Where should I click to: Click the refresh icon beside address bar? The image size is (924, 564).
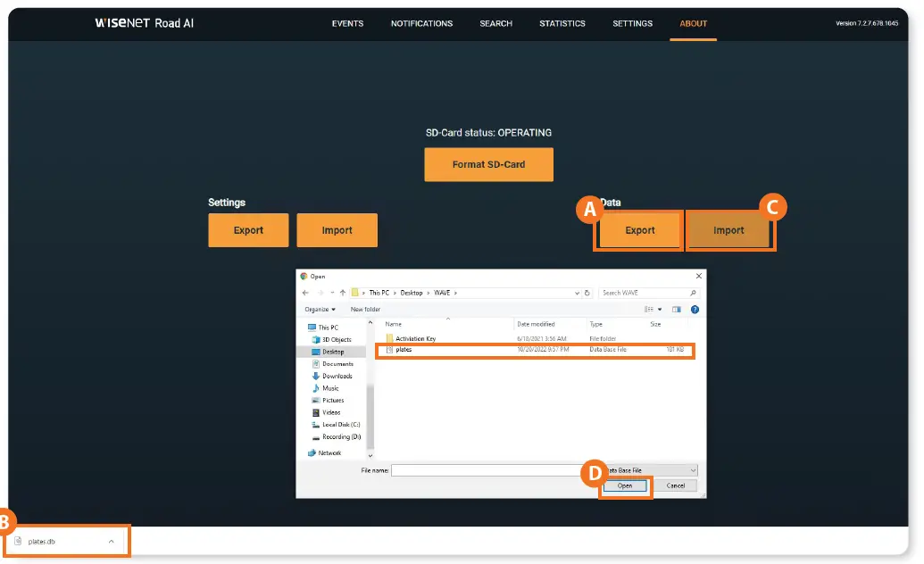tap(587, 293)
